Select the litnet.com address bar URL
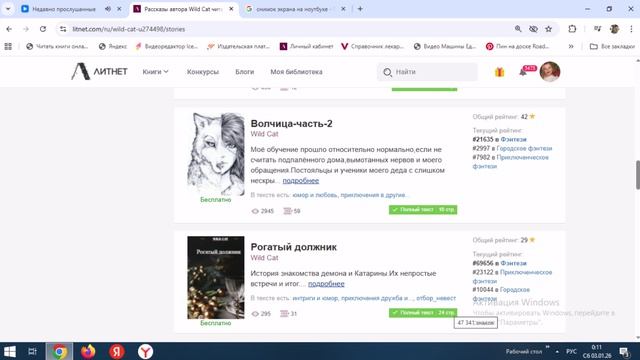640x360 pixels. click(x=129, y=29)
